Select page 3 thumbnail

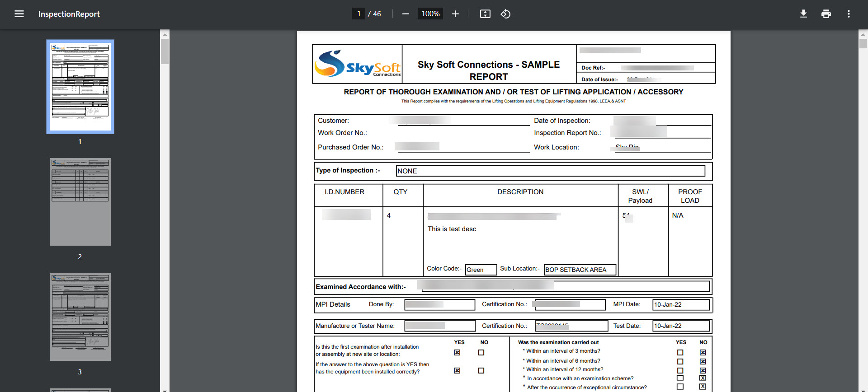(80, 317)
